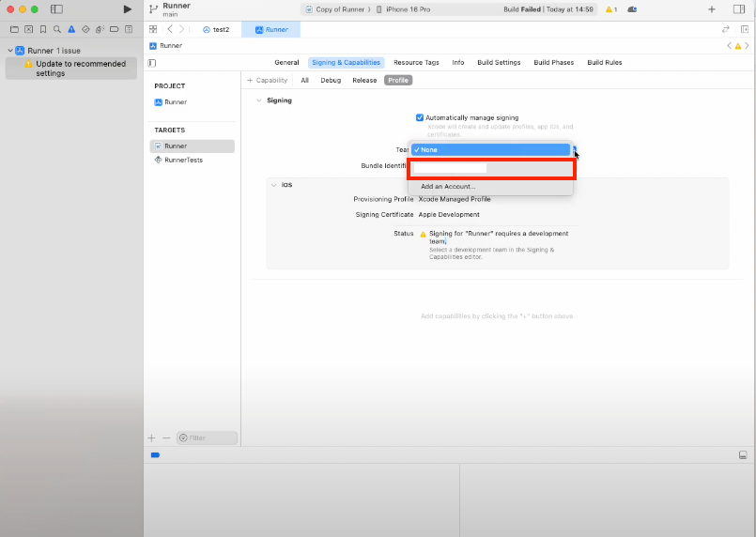This screenshot has width=756, height=537.
Task: Select the blank team entry in dropdown
Action: point(491,168)
